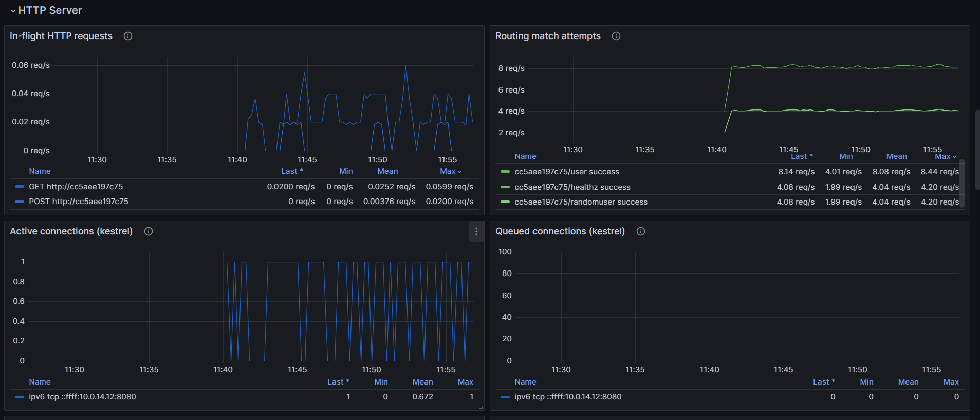Toggle visibility of the POST http://cc5aee197c75 series
The image size is (980, 420).
[78, 202]
